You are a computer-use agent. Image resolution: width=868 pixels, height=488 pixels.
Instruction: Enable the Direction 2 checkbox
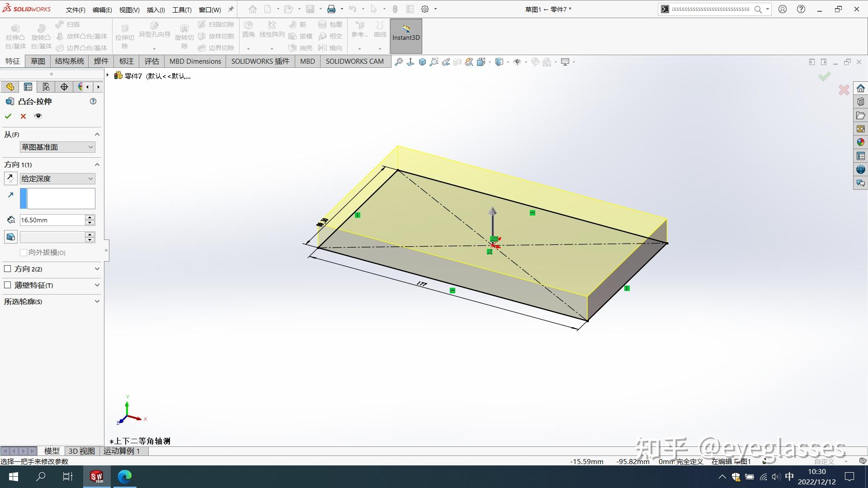pyautogui.click(x=8, y=269)
